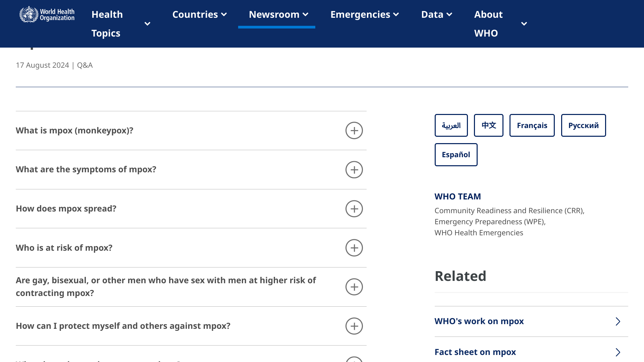Open 'Who is at risk of mpox?' plus icon
The image size is (644, 362).
click(x=354, y=248)
